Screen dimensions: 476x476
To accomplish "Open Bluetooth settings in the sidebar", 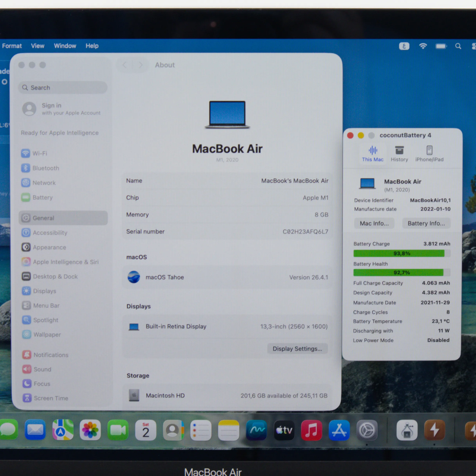I will coord(40,168).
